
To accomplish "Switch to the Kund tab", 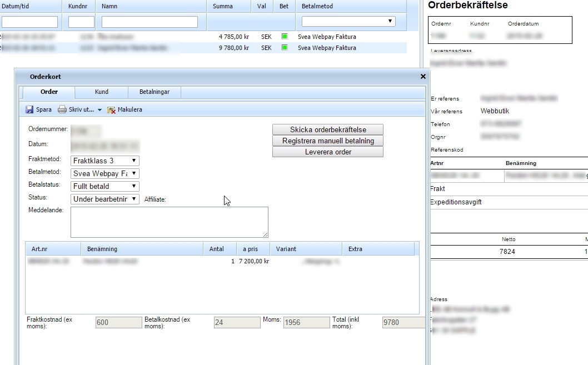I will 102,92.
